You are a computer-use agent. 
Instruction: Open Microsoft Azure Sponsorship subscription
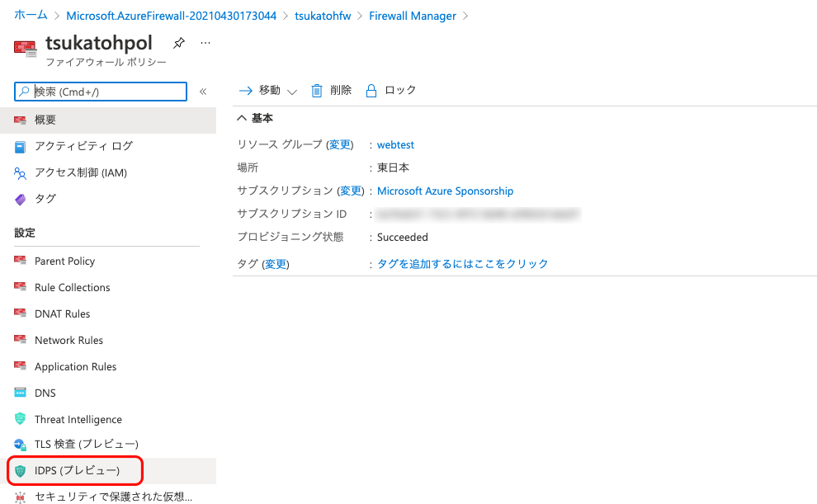point(445,191)
